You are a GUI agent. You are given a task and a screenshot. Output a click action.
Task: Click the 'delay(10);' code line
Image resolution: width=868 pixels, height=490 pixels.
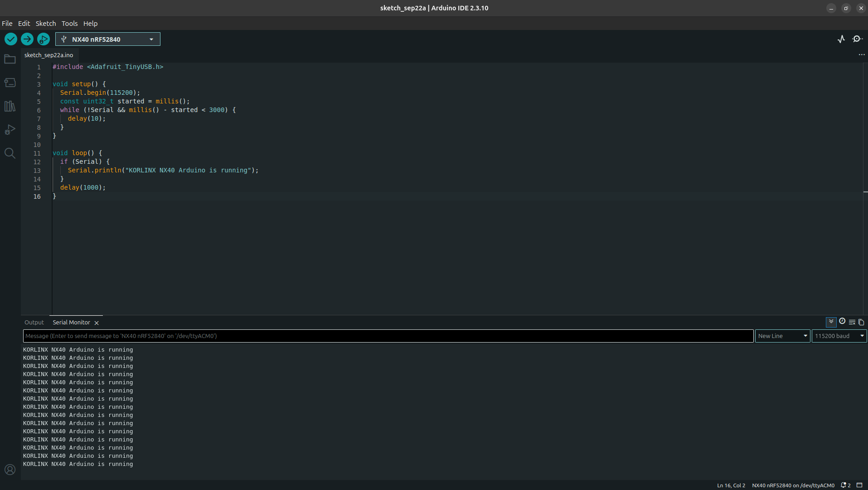click(87, 118)
